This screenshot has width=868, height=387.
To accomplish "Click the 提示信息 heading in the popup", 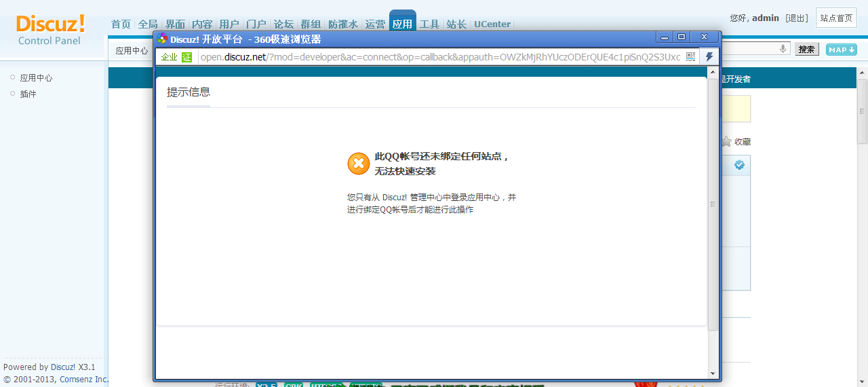I will (189, 92).
